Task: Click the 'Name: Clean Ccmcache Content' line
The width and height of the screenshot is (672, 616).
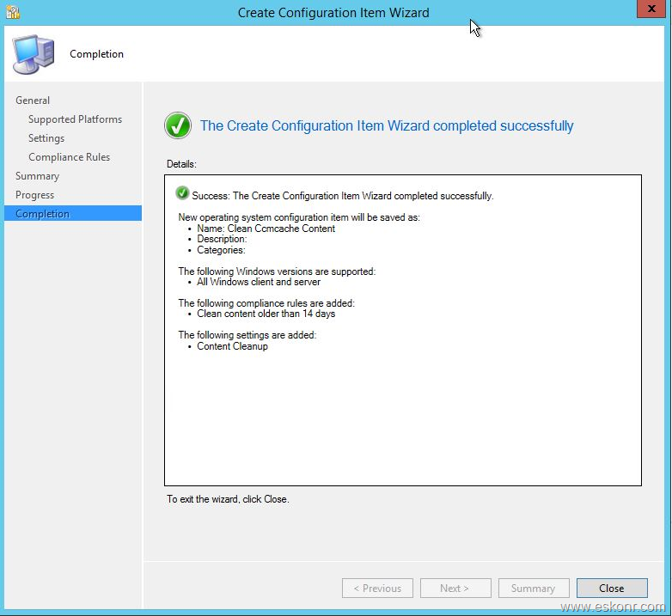Action: click(266, 229)
